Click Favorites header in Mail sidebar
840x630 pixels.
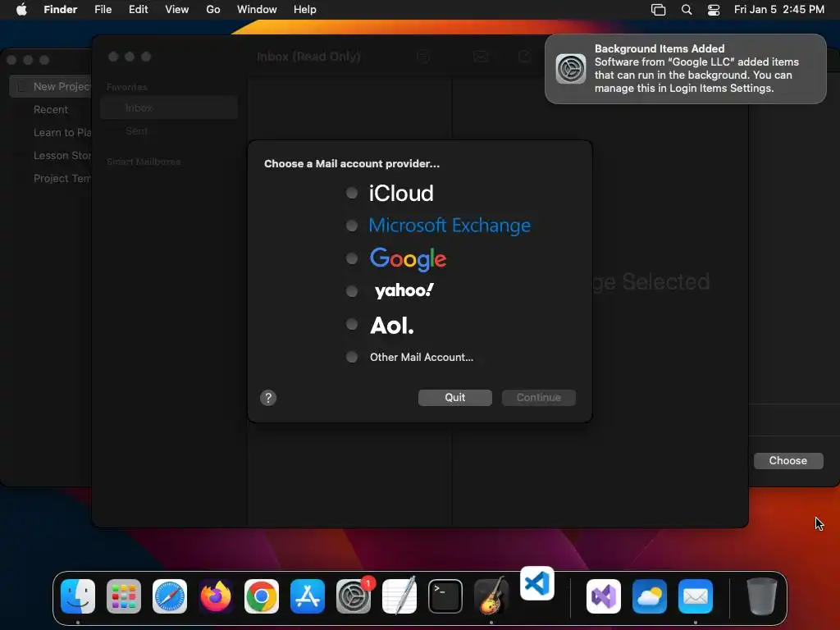pos(127,87)
